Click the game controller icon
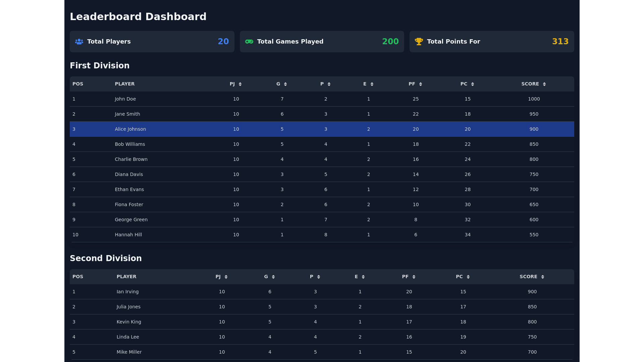Screen dimensions: 644x362 [x=249, y=42]
